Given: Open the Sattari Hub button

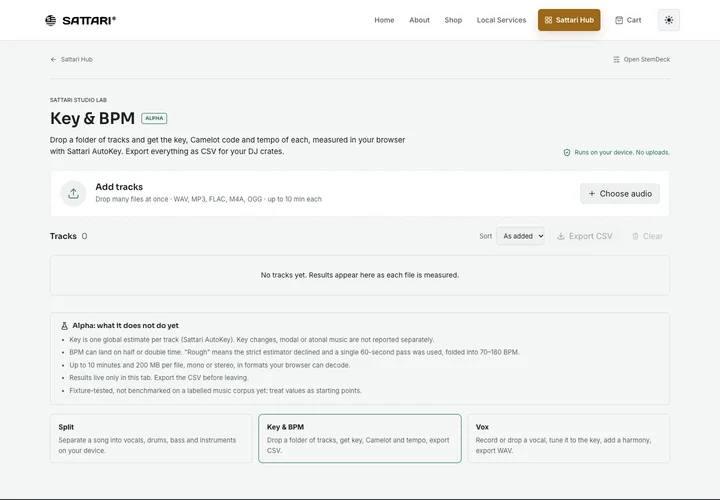Looking at the screenshot, I should [x=569, y=20].
